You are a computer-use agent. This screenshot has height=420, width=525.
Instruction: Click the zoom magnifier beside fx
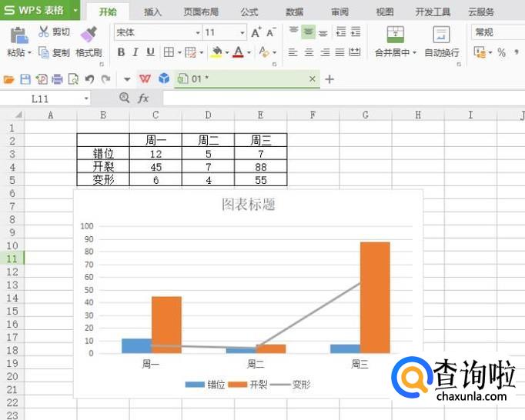(x=124, y=98)
